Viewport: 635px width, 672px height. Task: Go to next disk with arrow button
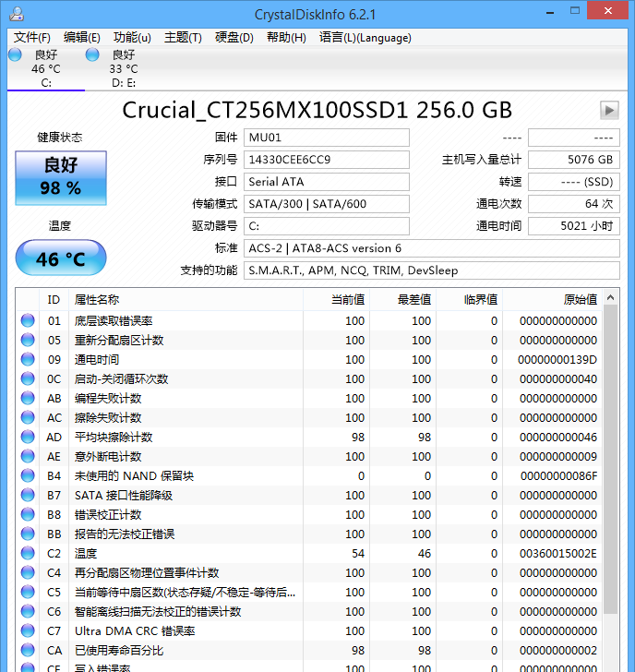tap(609, 111)
